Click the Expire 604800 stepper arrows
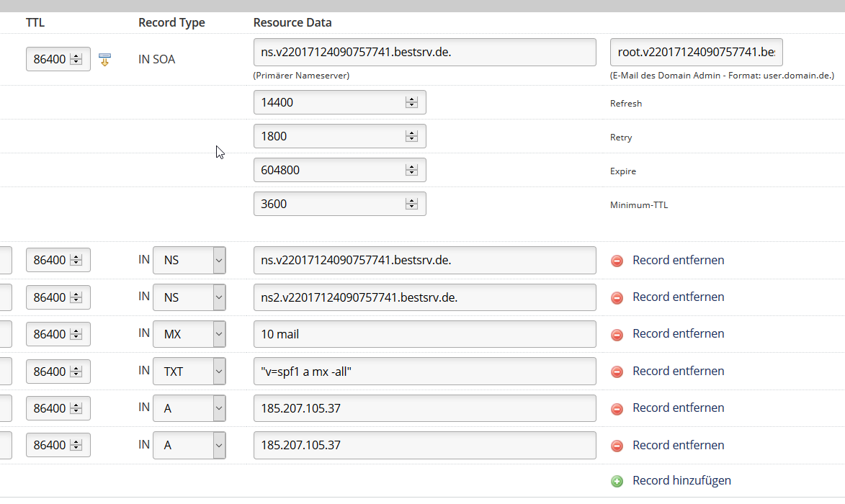The height and width of the screenshot is (504, 845). 411,170
